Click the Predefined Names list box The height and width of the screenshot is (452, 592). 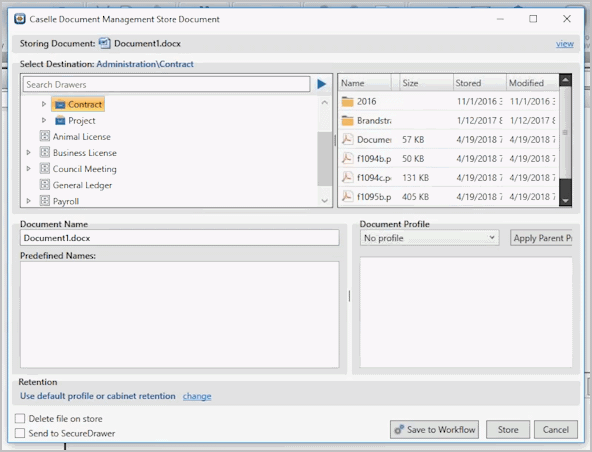point(179,315)
